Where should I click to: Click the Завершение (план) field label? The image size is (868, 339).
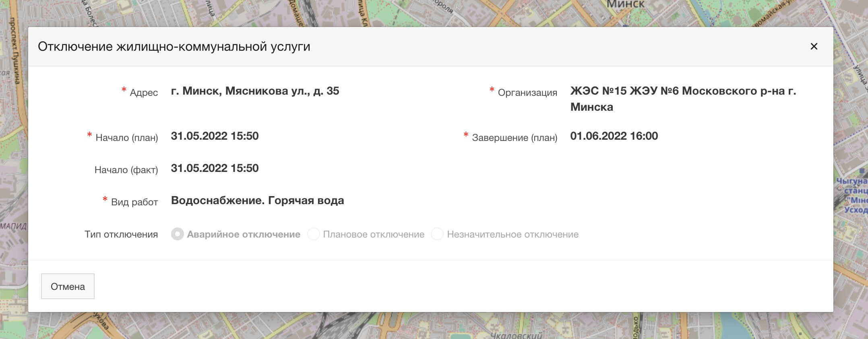(515, 138)
